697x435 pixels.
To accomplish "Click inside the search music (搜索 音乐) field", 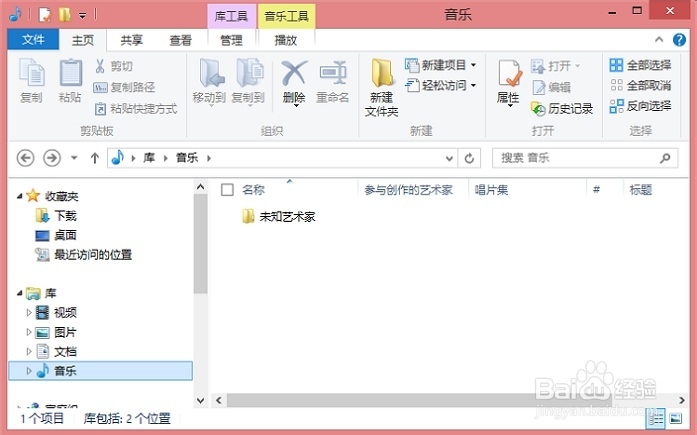I will (585, 158).
